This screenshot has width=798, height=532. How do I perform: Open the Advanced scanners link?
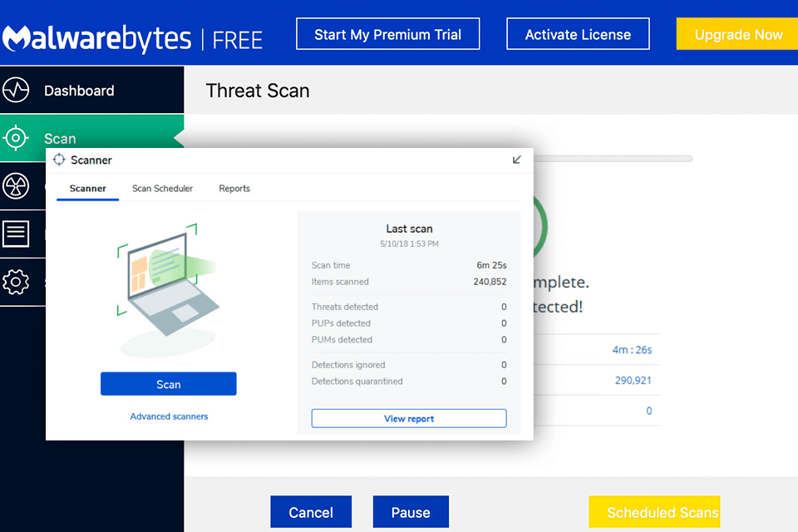coord(169,416)
